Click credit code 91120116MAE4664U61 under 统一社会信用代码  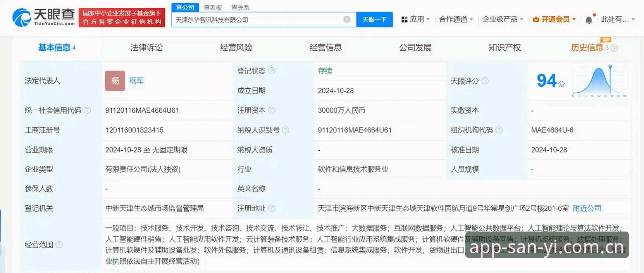142,110
